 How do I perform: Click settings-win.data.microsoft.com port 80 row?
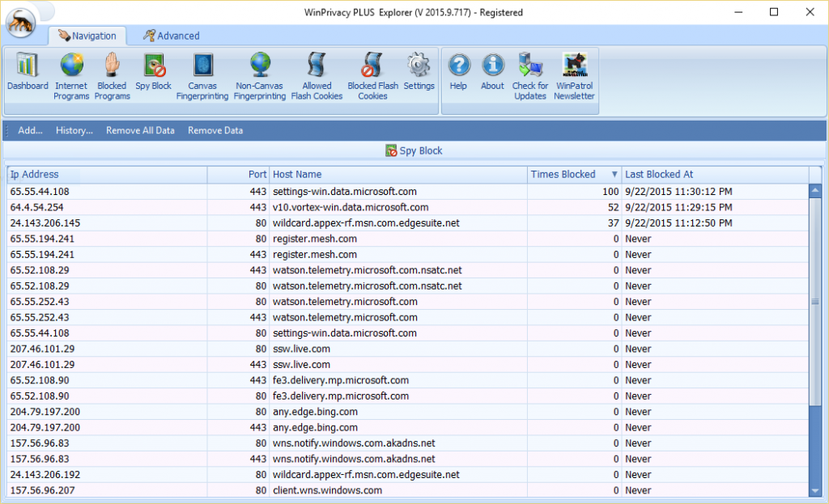click(x=408, y=333)
